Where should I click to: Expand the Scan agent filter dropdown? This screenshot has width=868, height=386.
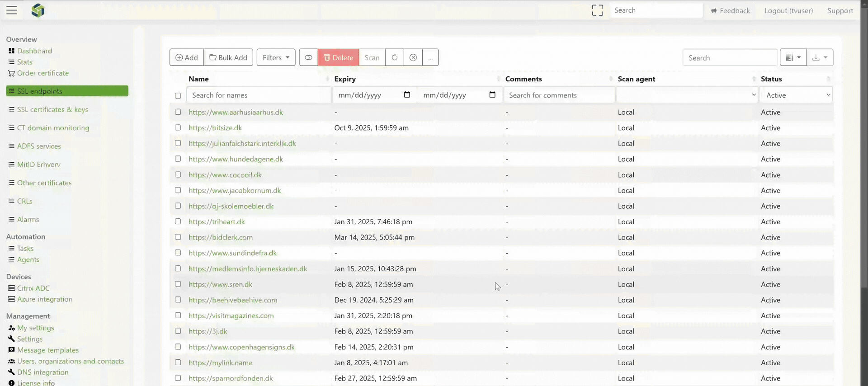click(686, 95)
